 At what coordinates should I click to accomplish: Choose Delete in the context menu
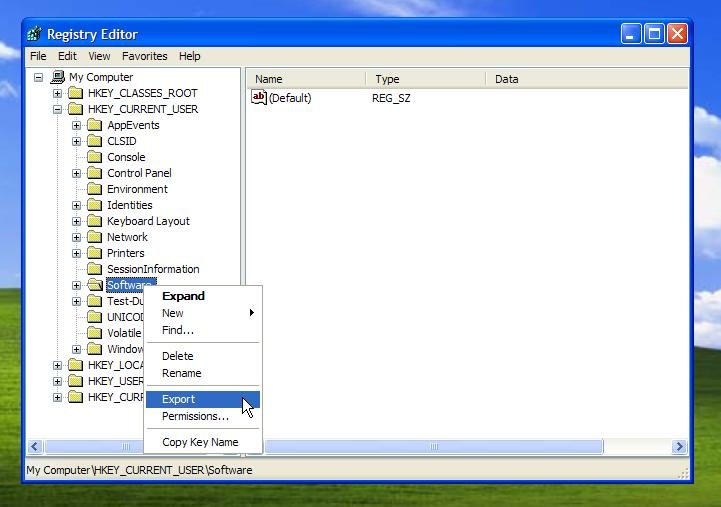coord(203,356)
